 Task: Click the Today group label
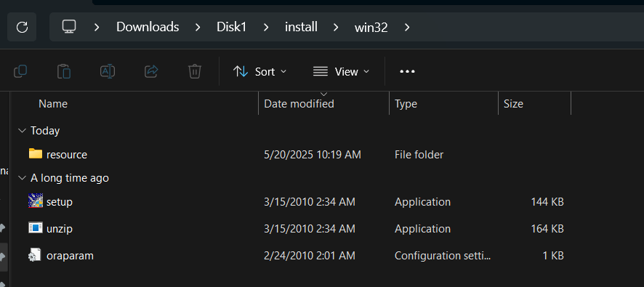click(45, 131)
